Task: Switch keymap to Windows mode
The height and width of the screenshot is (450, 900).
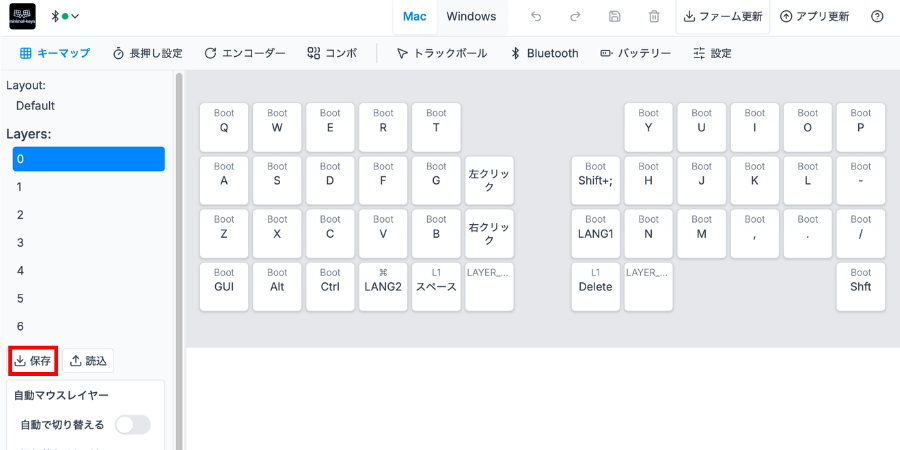Action: (x=471, y=17)
